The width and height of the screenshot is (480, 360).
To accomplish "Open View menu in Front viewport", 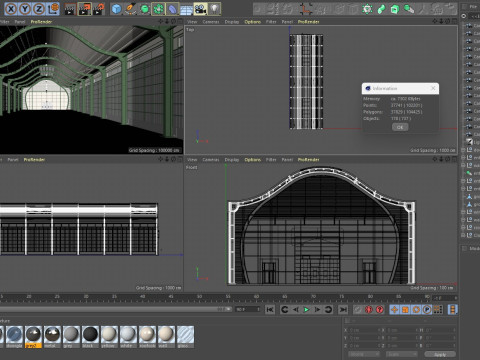I will pos(192,160).
